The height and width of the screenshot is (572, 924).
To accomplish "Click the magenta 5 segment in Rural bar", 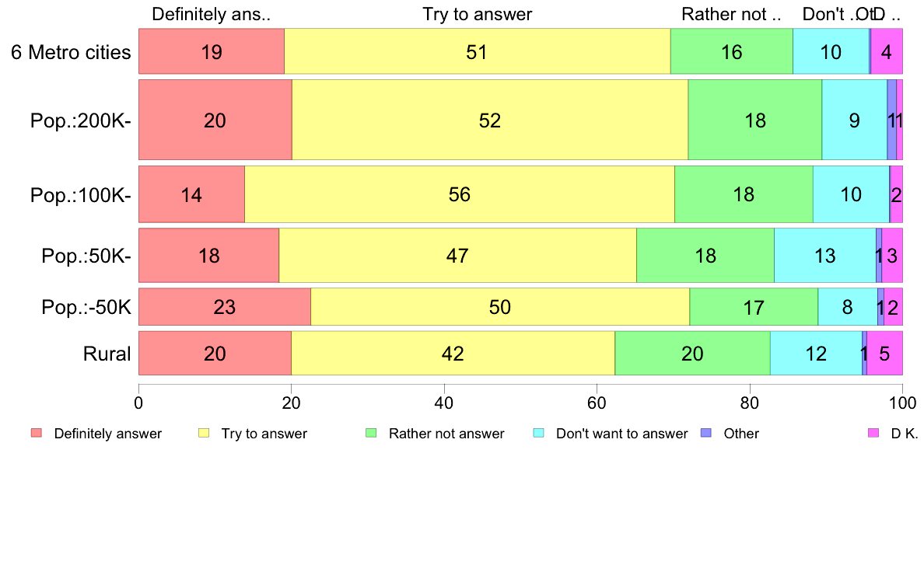I will click(884, 354).
